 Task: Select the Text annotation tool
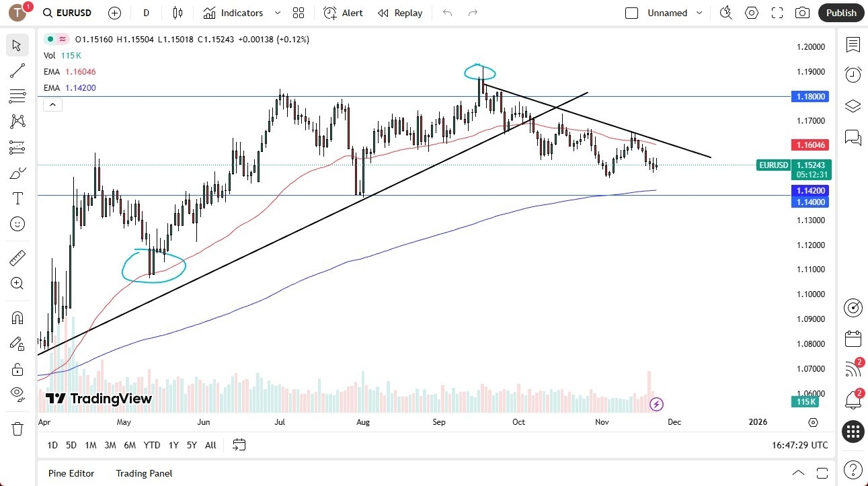coord(17,198)
